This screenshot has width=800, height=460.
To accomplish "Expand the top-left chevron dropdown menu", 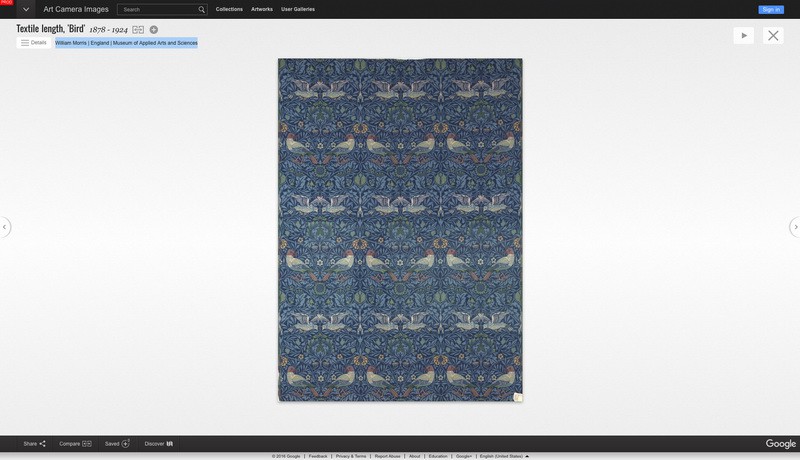I will (x=26, y=9).
